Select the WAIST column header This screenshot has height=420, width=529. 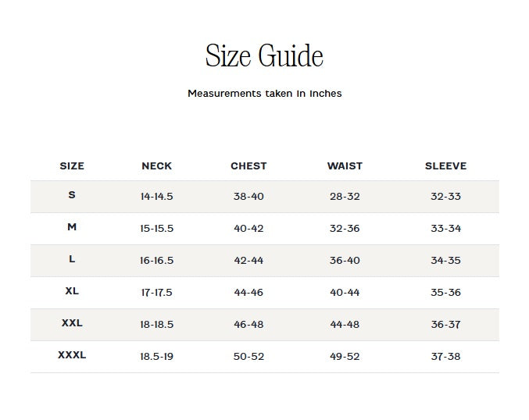[x=345, y=166]
